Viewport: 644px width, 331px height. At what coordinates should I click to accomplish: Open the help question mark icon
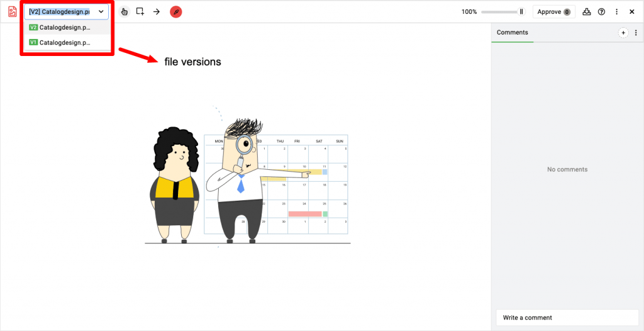pyautogui.click(x=602, y=12)
